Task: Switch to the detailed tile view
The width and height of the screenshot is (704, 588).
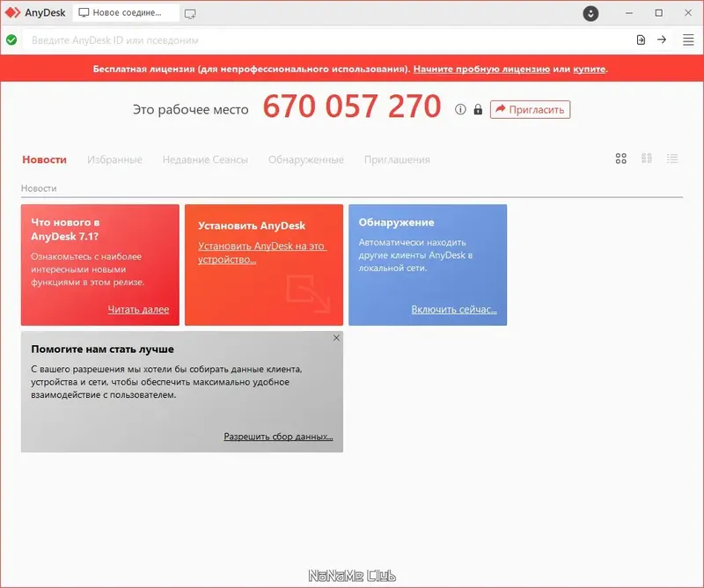Action: [x=647, y=158]
